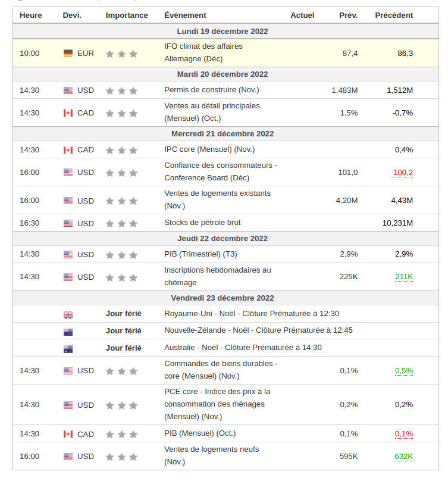The width and height of the screenshot is (448, 481).
Task: Click Canadian flag beside PIB (Mensuel) row
Action: pos(68,434)
